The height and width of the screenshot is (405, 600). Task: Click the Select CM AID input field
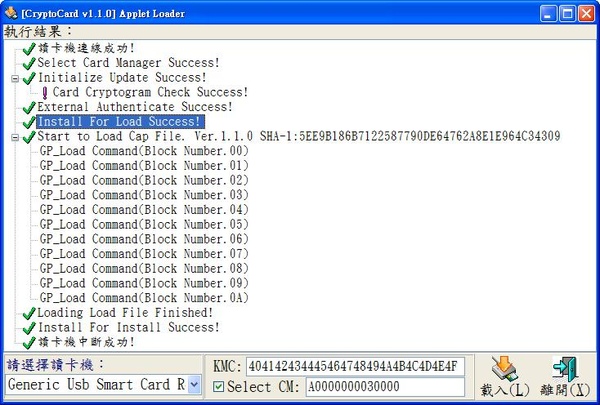(x=385, y=387)
